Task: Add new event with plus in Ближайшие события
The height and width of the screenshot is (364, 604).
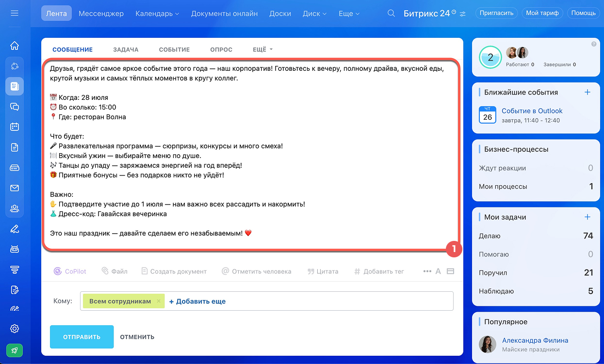Action: (588, 92)
